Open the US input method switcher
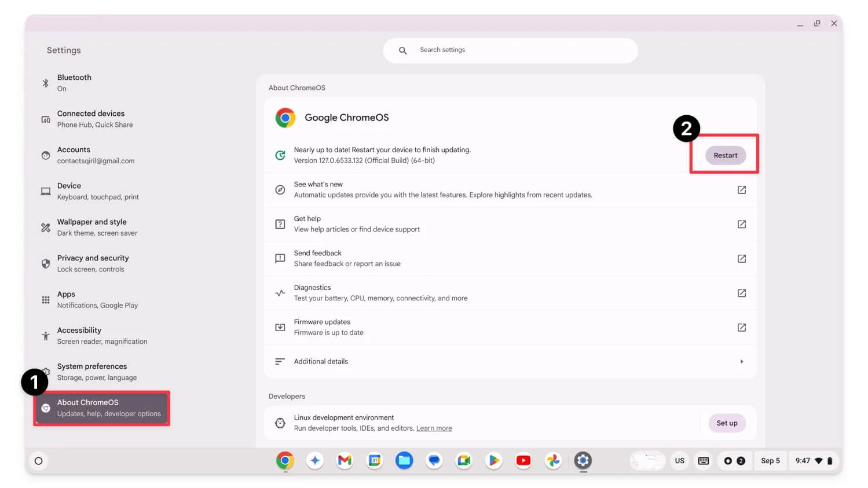Image resolution: width=868 pixels, height=488 pixels. pos(679,461)
